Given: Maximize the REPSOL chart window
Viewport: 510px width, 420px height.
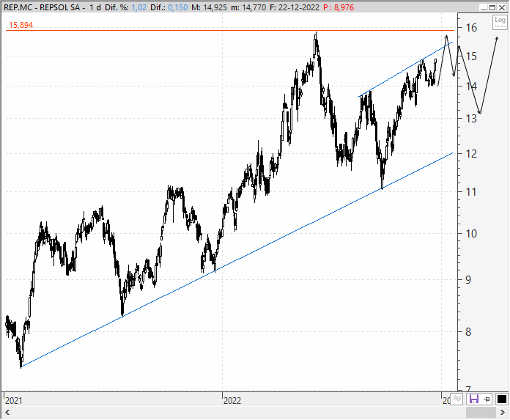Looking at the screenshot, I should tap(492, 7).
